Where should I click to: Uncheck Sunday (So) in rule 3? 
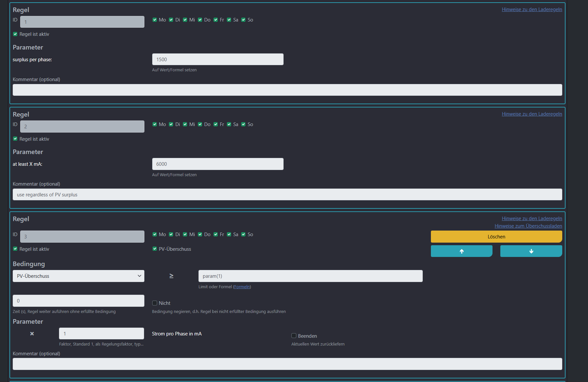(243, 234)
